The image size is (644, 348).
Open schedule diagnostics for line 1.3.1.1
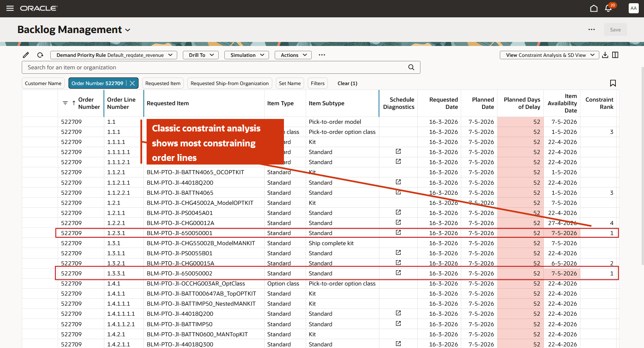click(398, 253)
